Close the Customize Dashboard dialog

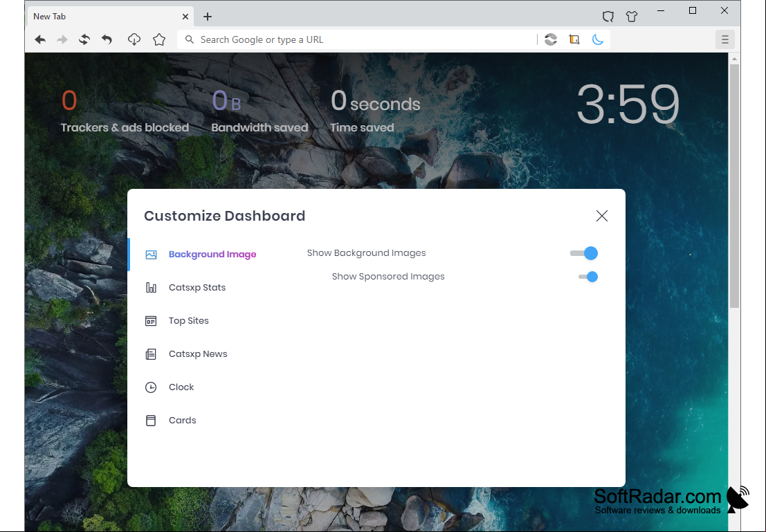point(602,216)
